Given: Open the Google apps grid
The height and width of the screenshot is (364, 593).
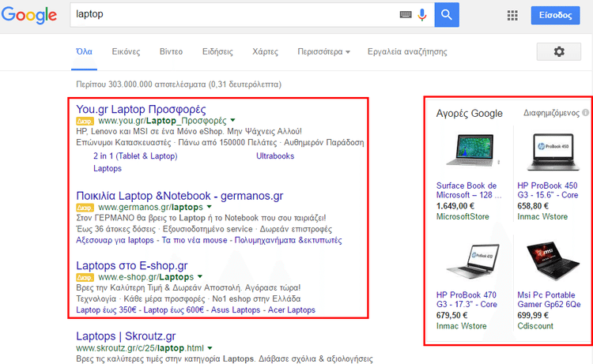Looking at the screenshot, I should (512, 15).
